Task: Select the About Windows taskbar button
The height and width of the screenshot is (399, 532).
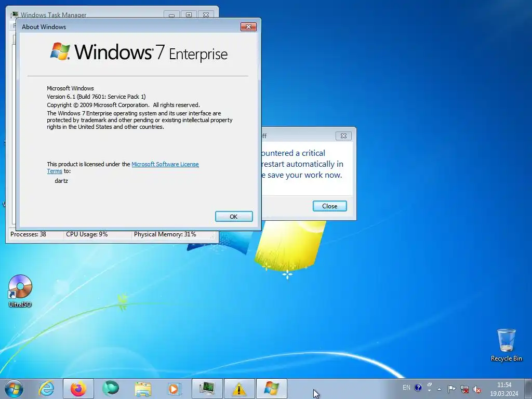Action: 271,389
